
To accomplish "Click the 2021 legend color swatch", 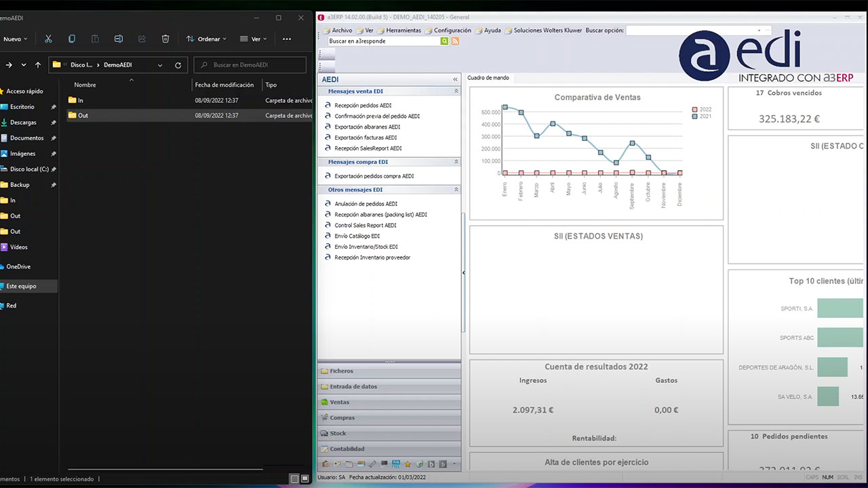I will tap(694, 117).
